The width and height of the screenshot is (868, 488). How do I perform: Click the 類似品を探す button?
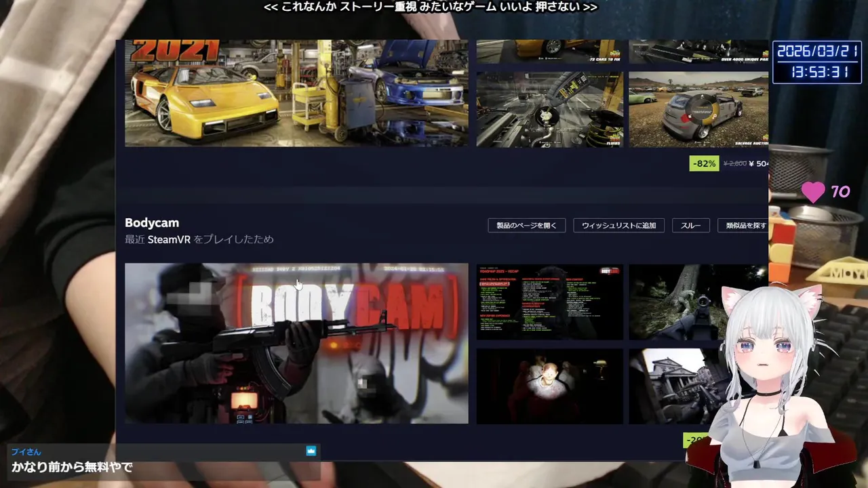point(743,226)
